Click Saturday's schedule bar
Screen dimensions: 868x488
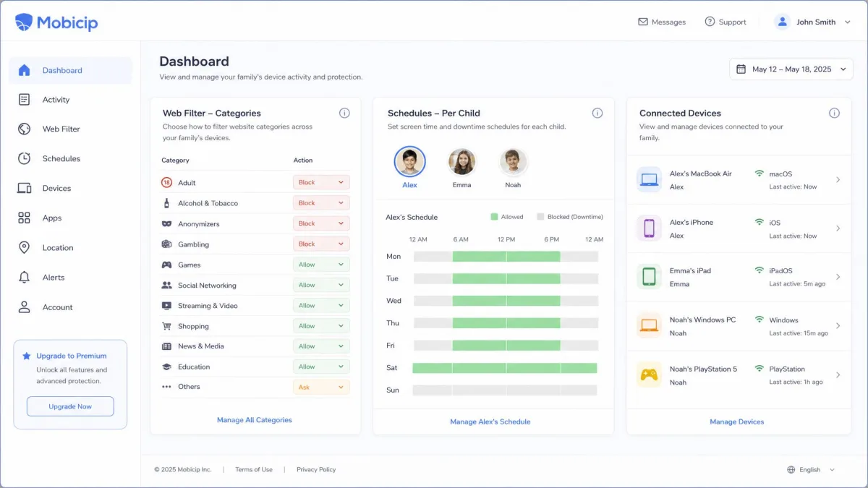(505, 368)
